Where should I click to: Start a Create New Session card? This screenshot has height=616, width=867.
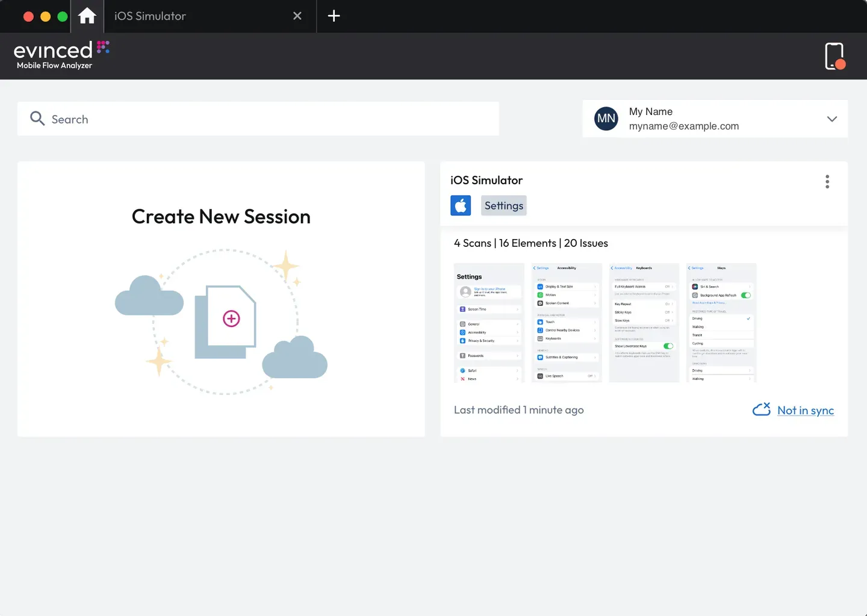(221, 299)
